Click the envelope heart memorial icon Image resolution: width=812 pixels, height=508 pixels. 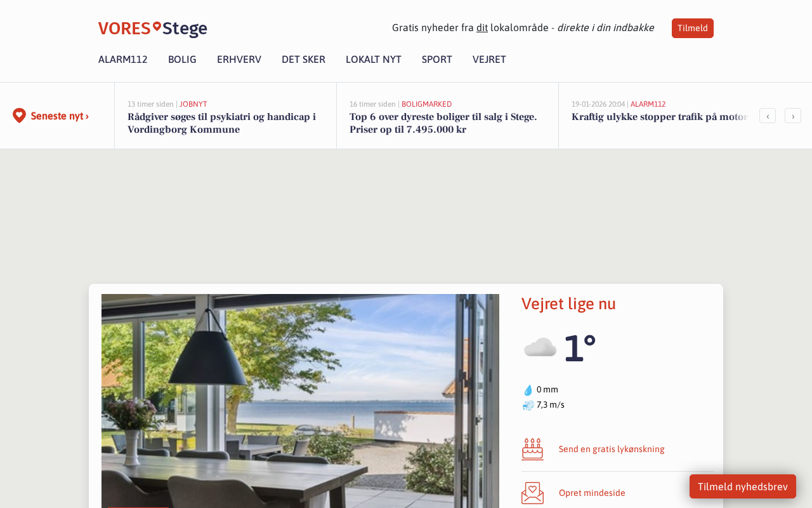533,493
